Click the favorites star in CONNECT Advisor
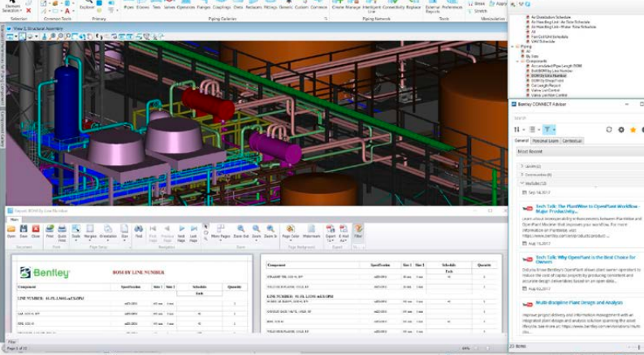 (x=632, y=129)
